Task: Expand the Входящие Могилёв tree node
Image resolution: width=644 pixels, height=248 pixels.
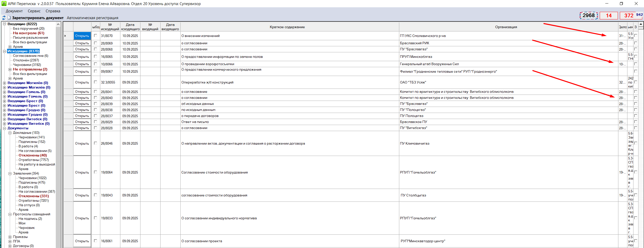Action: (x=4, y=83)
